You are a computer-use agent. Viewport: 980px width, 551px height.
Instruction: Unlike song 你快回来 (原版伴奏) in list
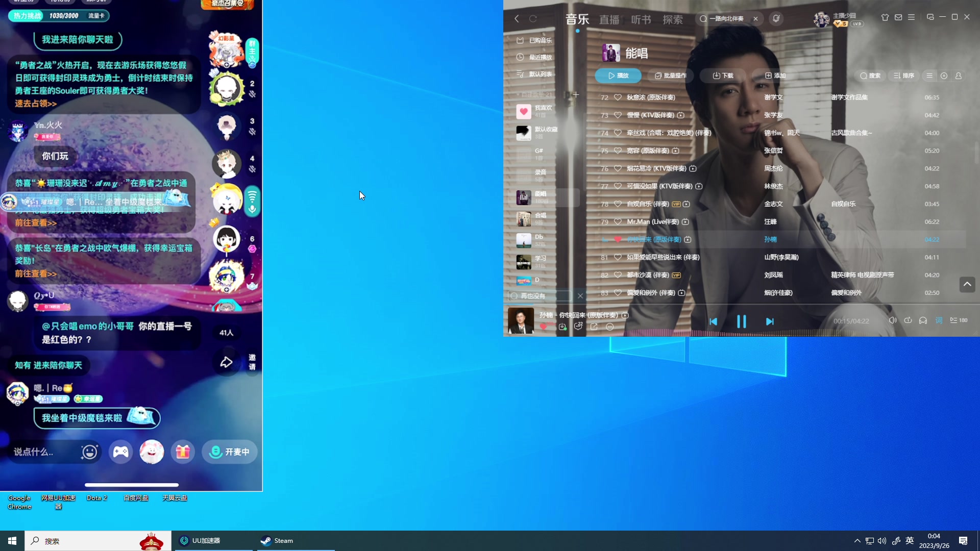click(x=618, y=240)
